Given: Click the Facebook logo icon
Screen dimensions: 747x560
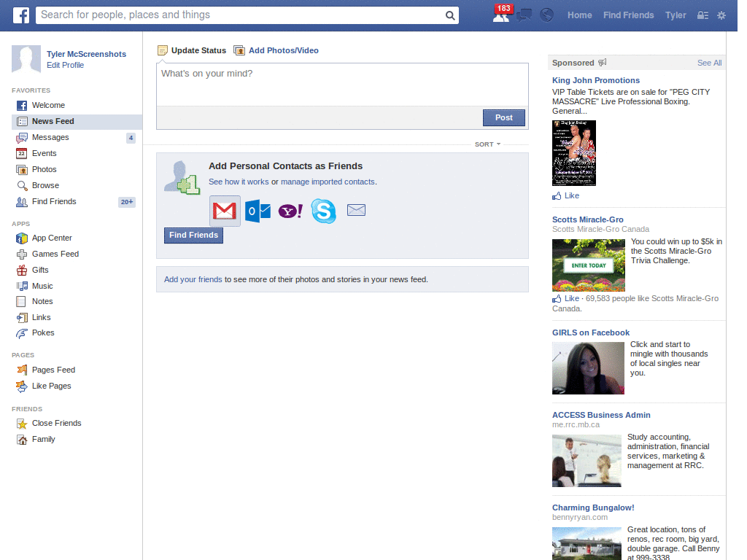Looking at the screenshot, I should coord(20,15).
